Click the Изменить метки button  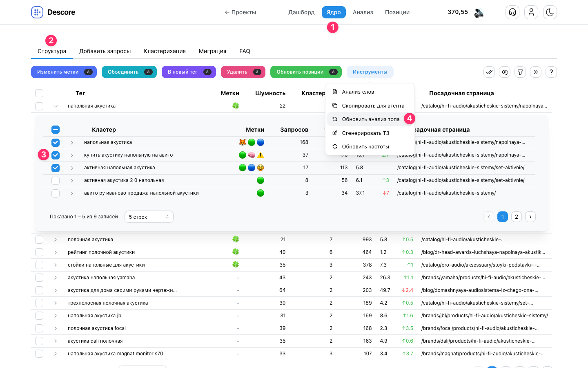[x=64, y=72]
